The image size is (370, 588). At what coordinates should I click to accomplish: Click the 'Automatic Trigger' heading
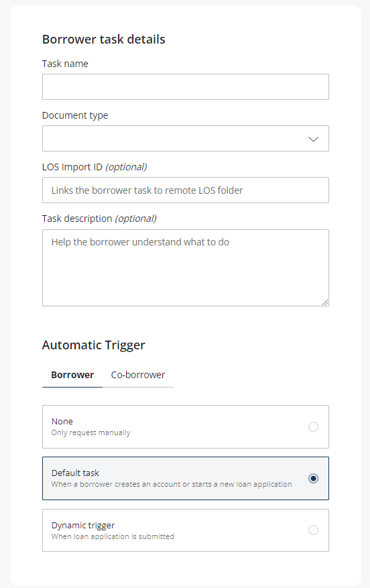pos(94,345)
